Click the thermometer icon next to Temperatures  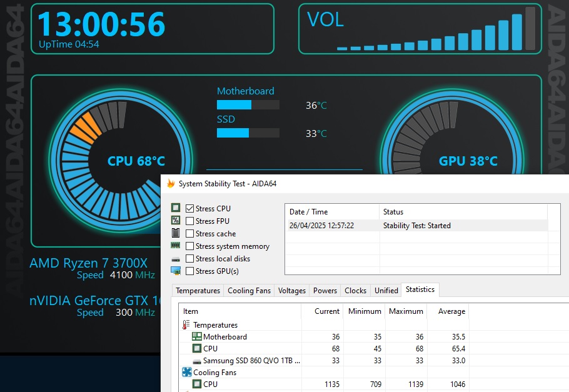186,324
